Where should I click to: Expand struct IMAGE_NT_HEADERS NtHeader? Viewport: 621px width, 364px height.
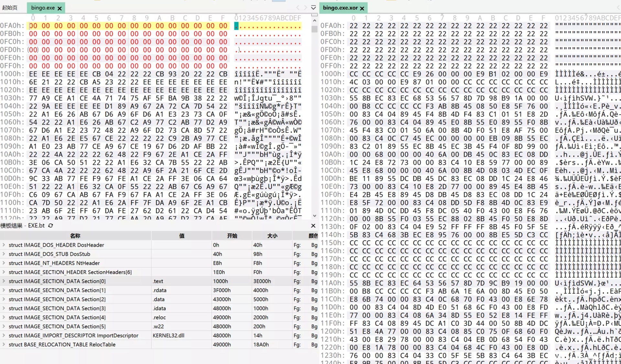[x=4, y=263]
